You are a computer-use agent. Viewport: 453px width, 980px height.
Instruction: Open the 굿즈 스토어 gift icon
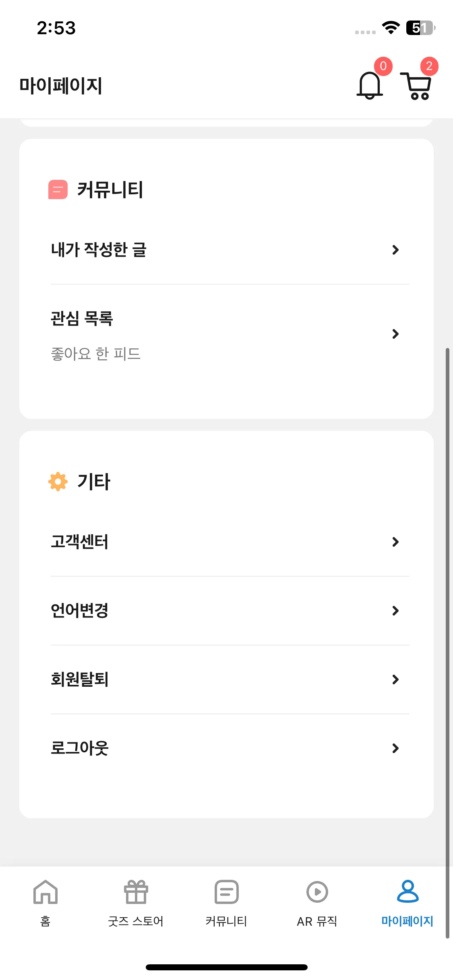[136, 892]
